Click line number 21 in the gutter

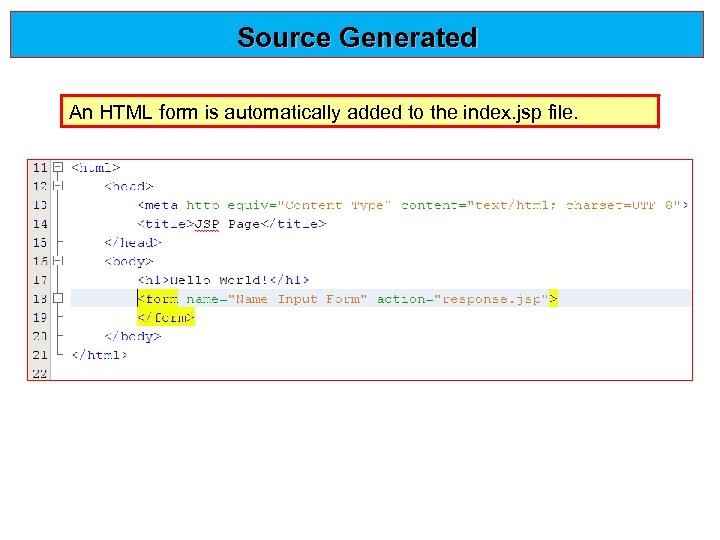pos(40,355)
